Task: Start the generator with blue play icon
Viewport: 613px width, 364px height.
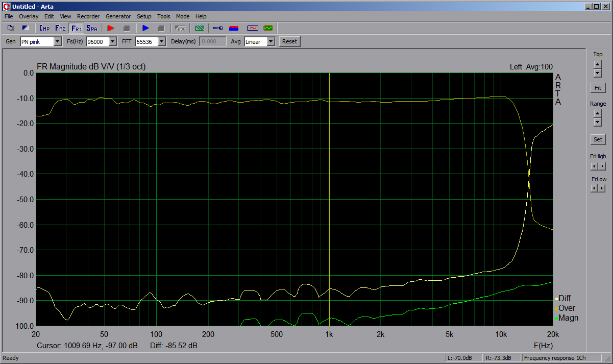Action: (145, 28)
